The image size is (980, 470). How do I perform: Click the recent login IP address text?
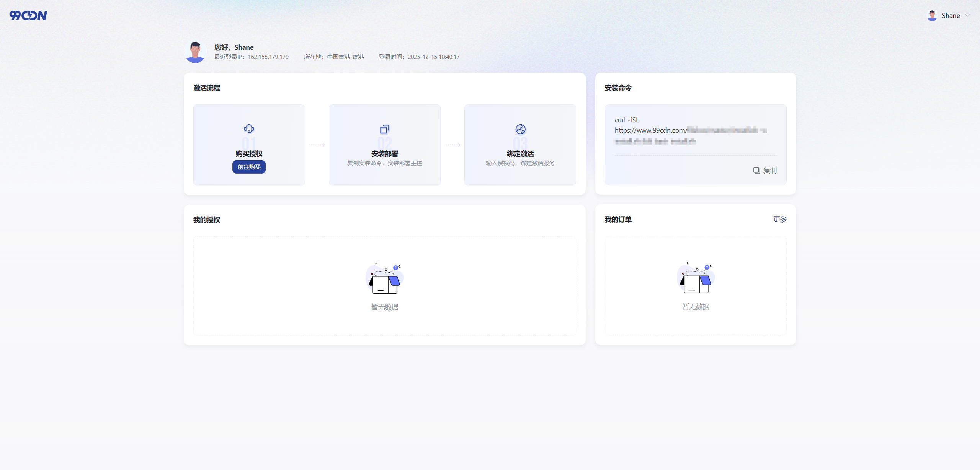(x=268, y=57)
